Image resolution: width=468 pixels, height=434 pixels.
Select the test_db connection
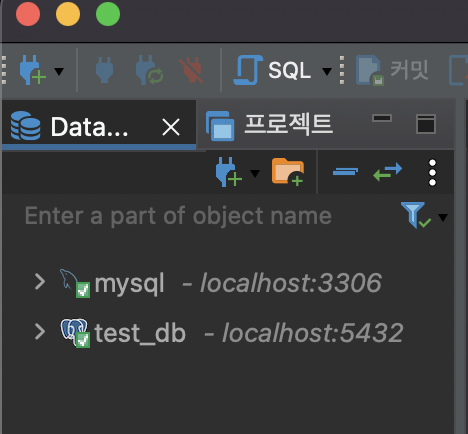(140, 333)
